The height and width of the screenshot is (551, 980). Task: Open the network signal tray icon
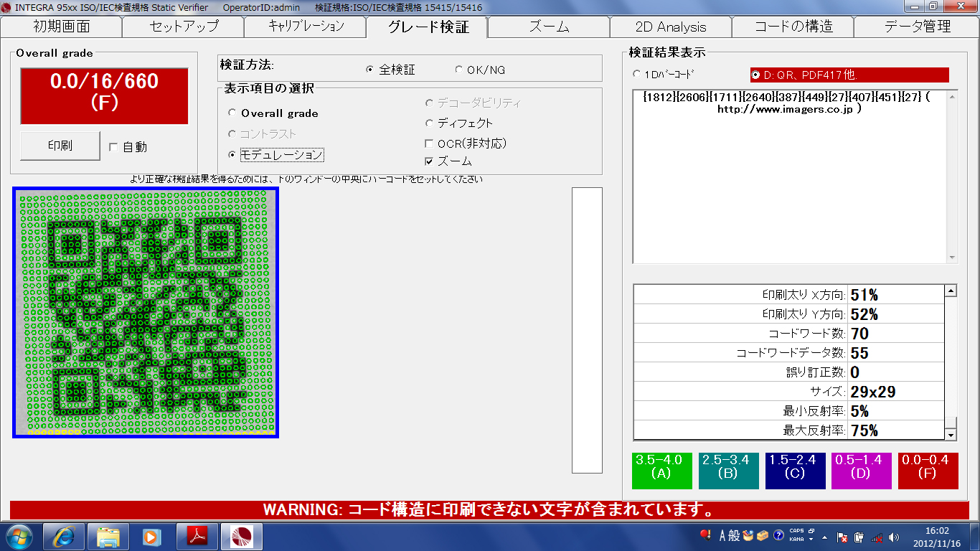pos(876,537)
